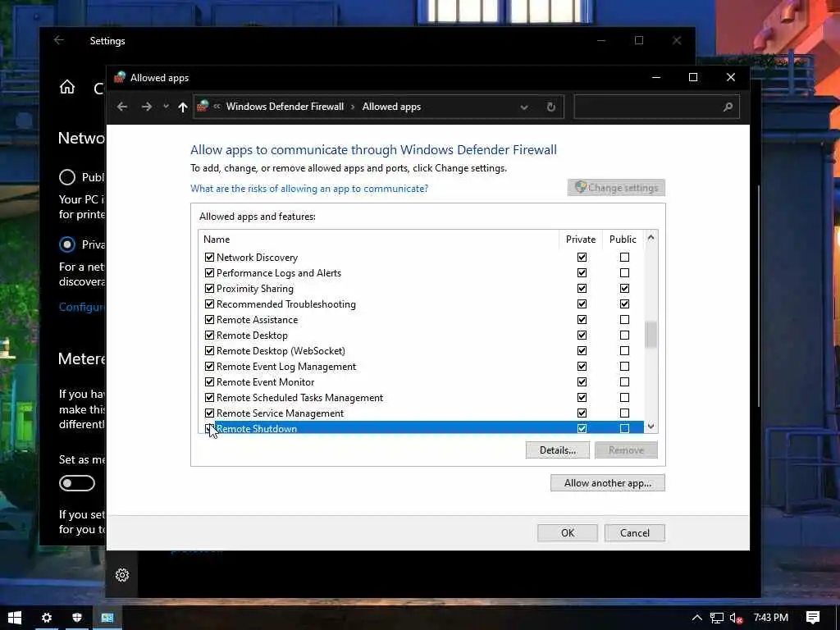Image resolution: width=840 pixels, height=630 pixels.
Task: Click Allow another app button
Action: [608, 482]
